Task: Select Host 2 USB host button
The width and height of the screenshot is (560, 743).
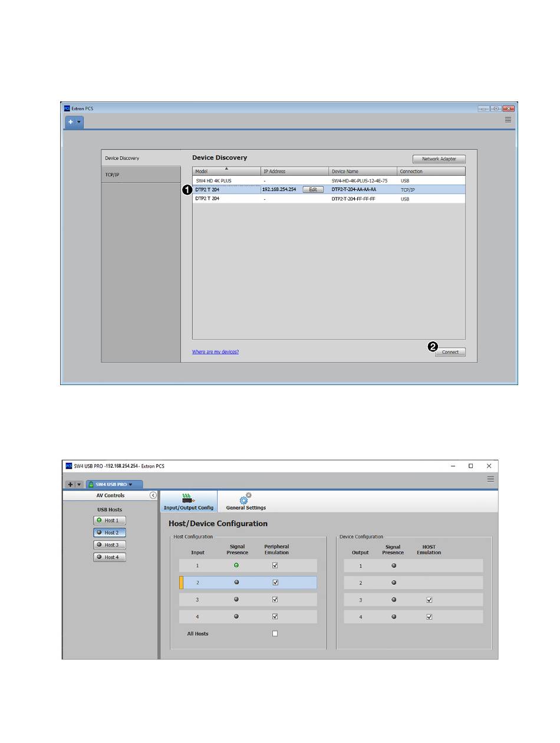Action: pyautogui.click(x=110, y=532)
